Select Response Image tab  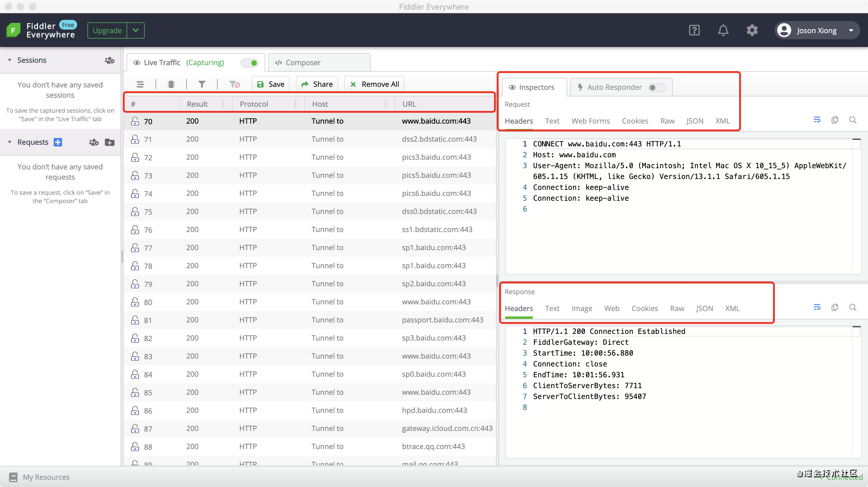click(582, 308)
